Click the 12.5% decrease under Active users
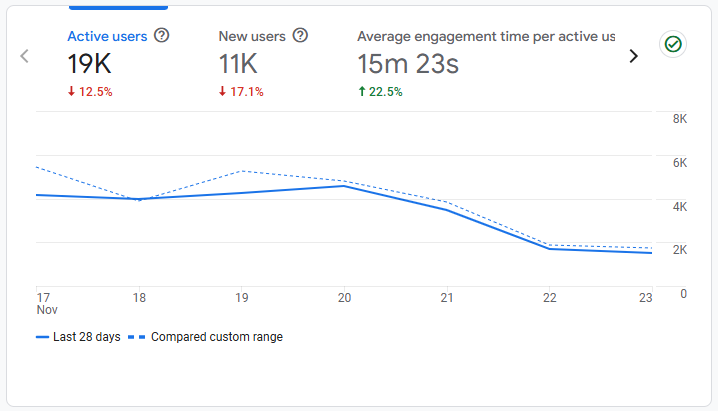Viewport: 718px width, 411px height. click(90, 92)
